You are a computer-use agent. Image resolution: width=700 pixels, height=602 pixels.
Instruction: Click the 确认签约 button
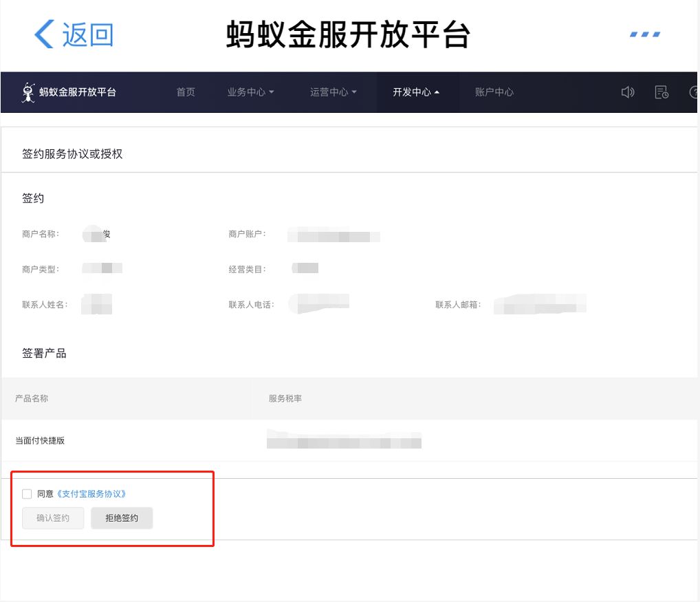tap(53, 518)
